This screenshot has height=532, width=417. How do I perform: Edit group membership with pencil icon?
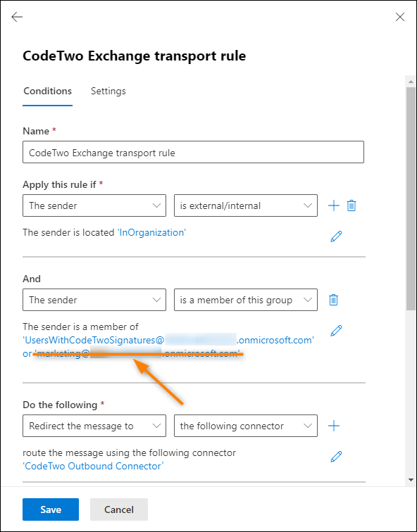click(x=336, y=331)
